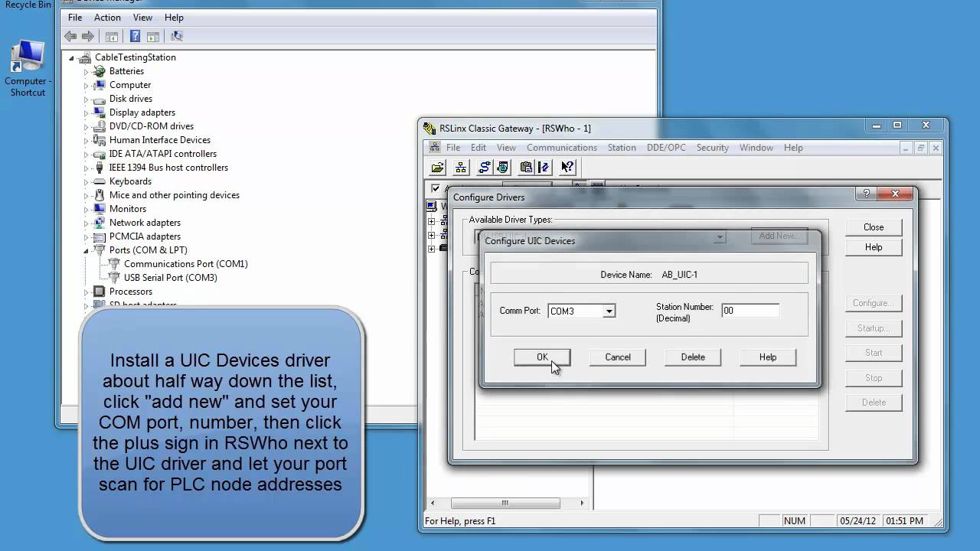
Task: Click the Keyboards device icon
Action: click(100, 181)
